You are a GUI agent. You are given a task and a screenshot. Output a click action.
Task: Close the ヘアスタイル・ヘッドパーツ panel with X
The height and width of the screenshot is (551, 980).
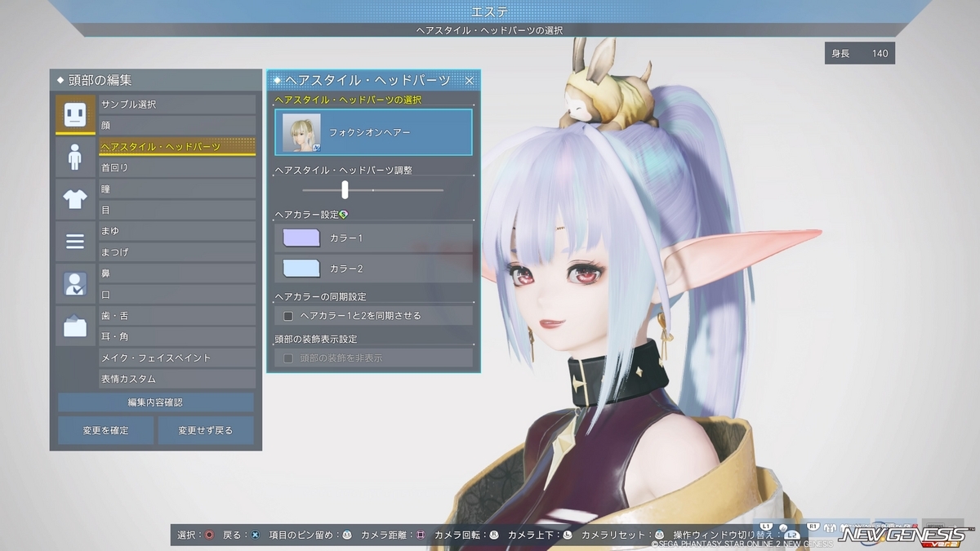470,80
